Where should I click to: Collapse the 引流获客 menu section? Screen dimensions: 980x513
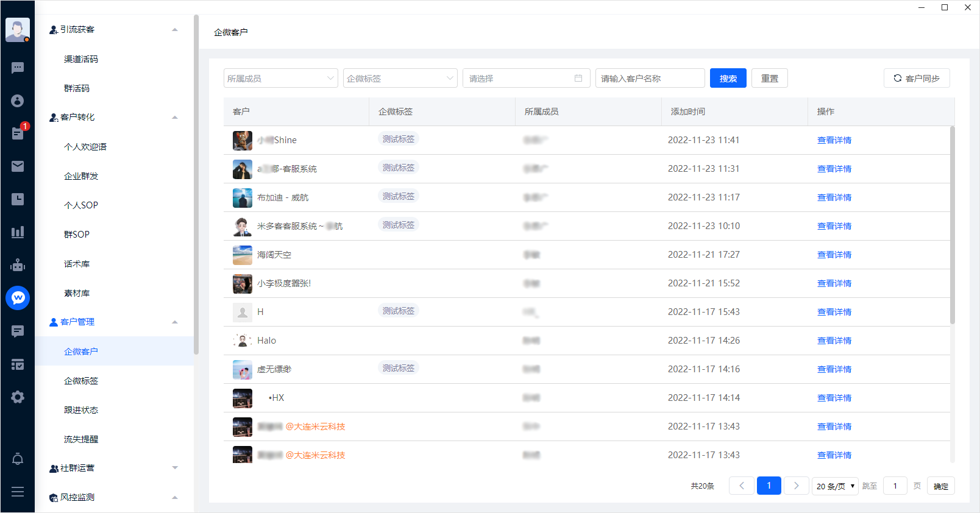tap(175, 30)
